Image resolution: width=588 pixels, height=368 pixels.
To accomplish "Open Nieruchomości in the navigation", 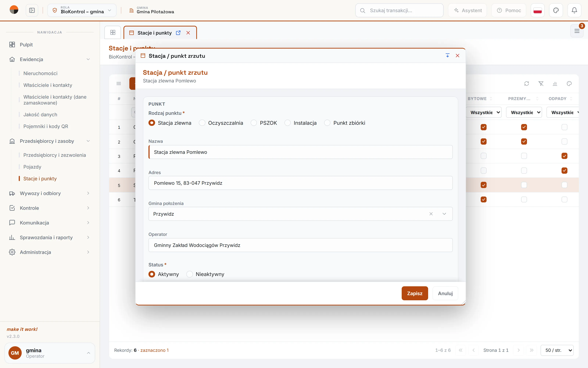I will click(x=40, y=73).
